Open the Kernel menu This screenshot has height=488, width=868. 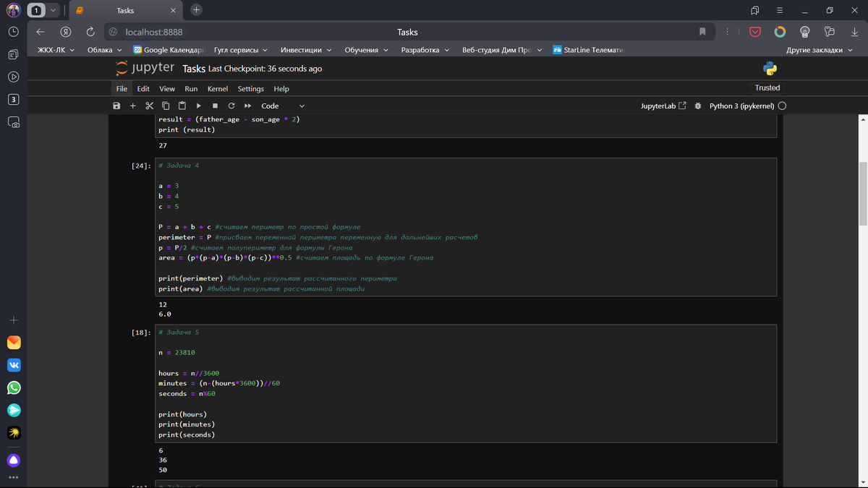pyautogui.click(x=217, y=88)
